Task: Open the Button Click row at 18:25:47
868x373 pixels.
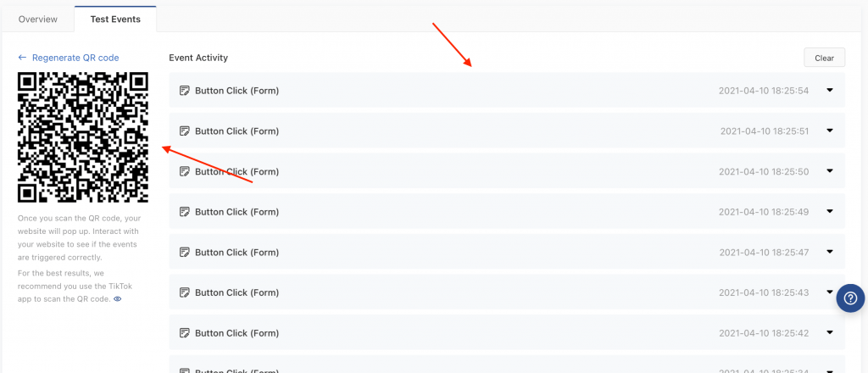Action: (x=507, y=253)
